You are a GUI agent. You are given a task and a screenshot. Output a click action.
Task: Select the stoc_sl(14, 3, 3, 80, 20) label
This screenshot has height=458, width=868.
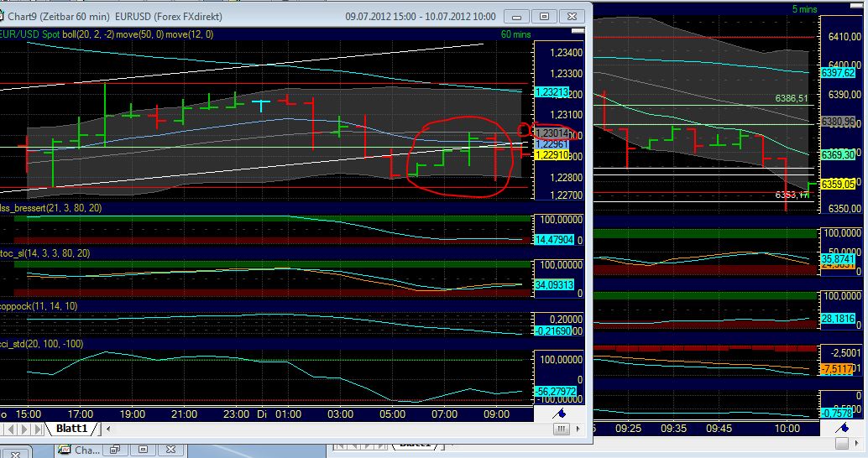(44, 253)
